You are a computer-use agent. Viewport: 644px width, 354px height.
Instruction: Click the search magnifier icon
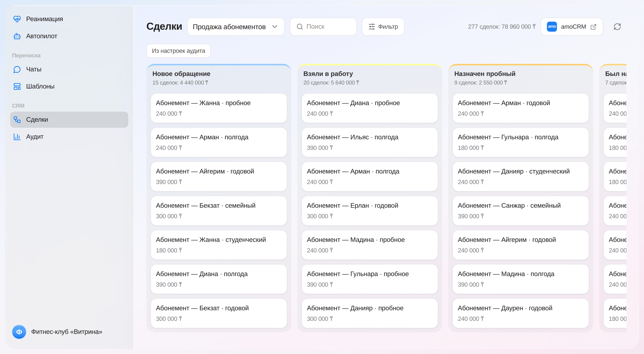[300, 27]
